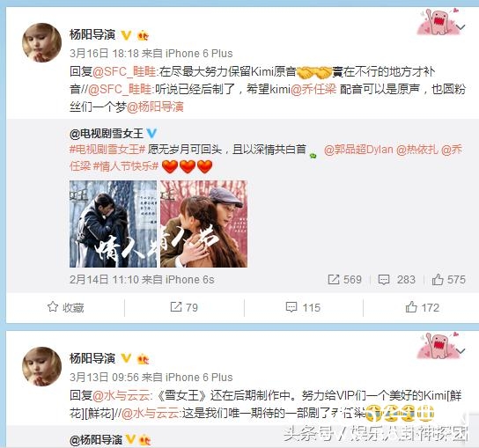479x448 pixels.
Task: Open the @电视剧雪女王 account link
Action: coord(107,134)
